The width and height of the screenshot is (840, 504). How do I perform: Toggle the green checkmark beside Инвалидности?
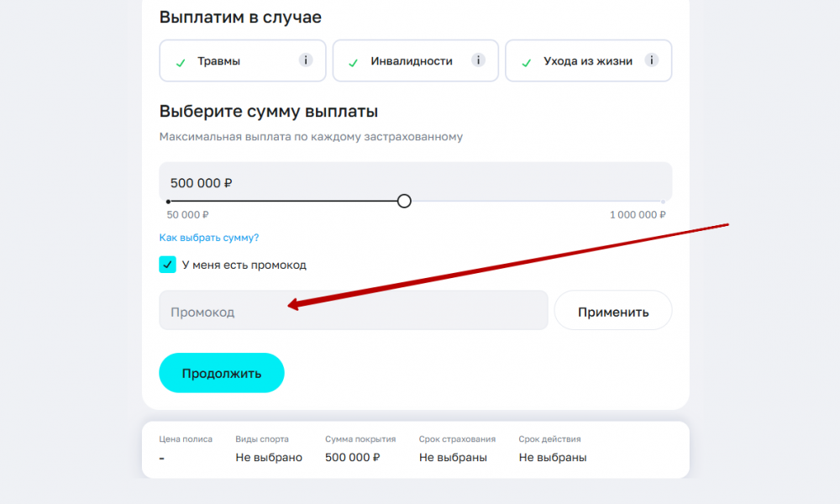[x=354, y=62]
